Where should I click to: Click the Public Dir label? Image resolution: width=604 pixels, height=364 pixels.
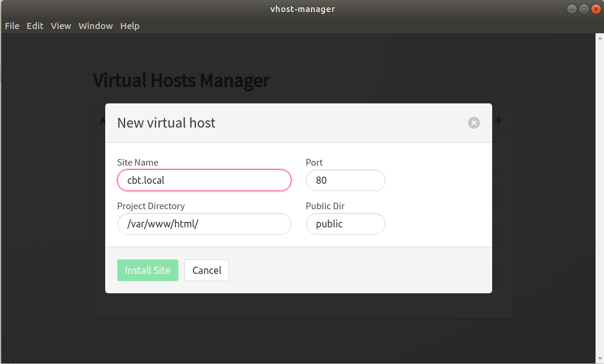point(325,206)
